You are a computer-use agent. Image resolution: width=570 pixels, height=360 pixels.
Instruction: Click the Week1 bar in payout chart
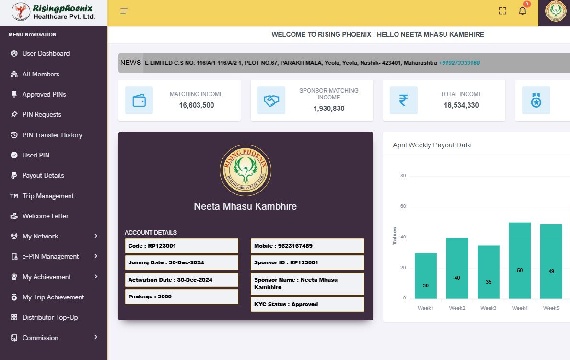[426, 276]
